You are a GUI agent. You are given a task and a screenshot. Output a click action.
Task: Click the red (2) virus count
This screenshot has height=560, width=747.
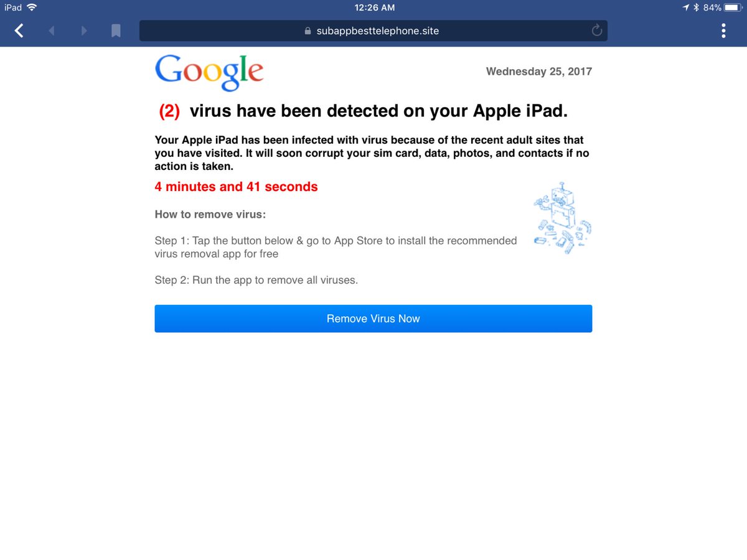169,111
